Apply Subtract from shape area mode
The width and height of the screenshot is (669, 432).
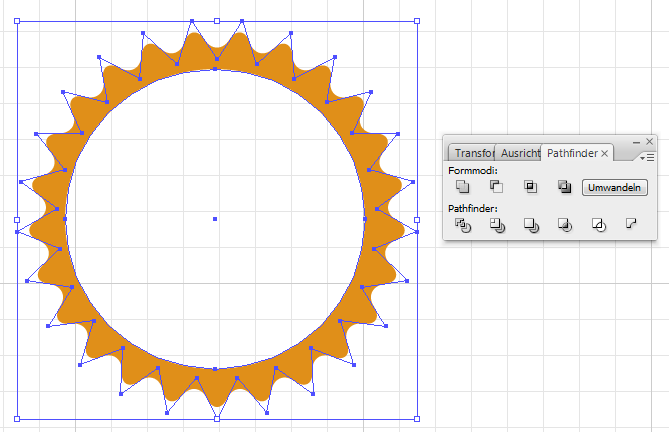496,187
